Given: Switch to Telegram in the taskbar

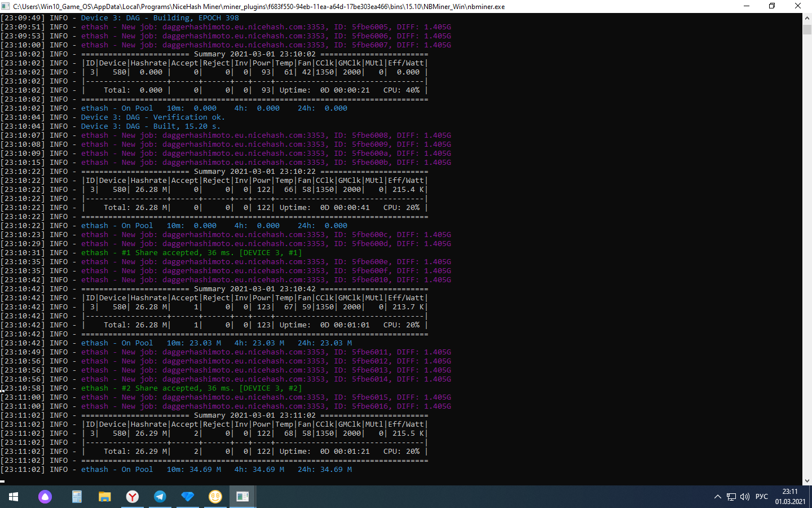Looking at the screenshot, I should click(x=160, y=497).
